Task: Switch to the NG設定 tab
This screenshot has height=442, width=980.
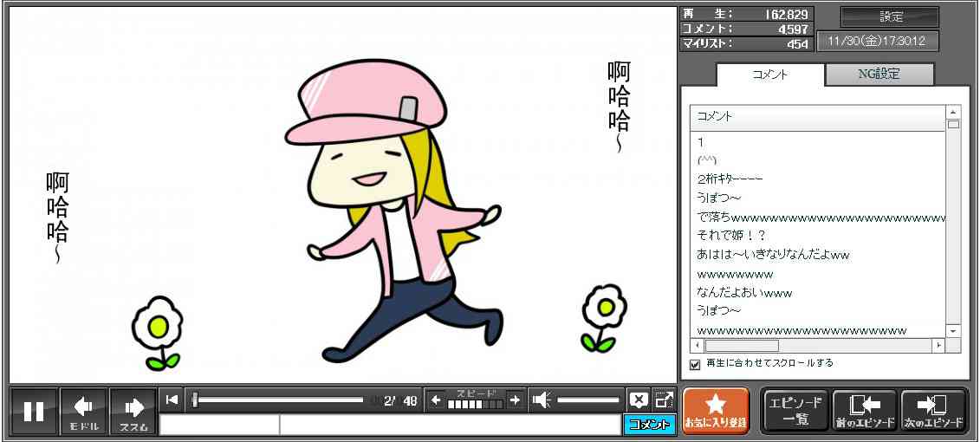Action: pyautogui.click(x=879, y=75)
